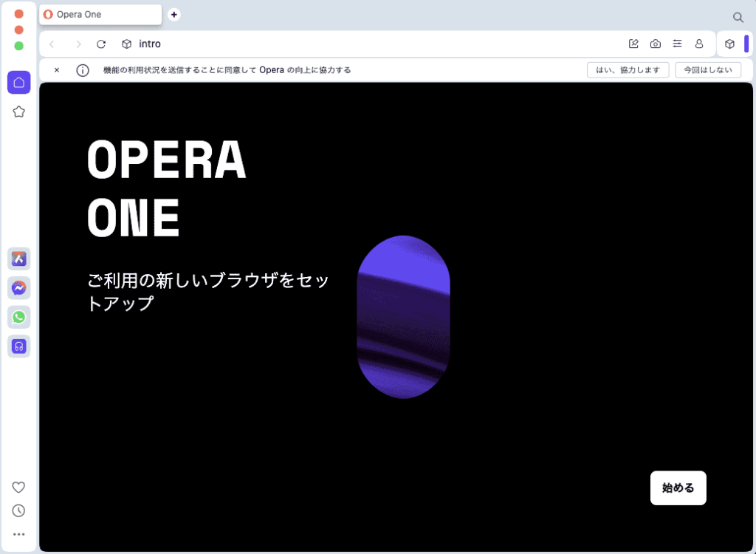
Task: Expand the workspace cube icon on tab strip
Action: [x=731, y=44]
